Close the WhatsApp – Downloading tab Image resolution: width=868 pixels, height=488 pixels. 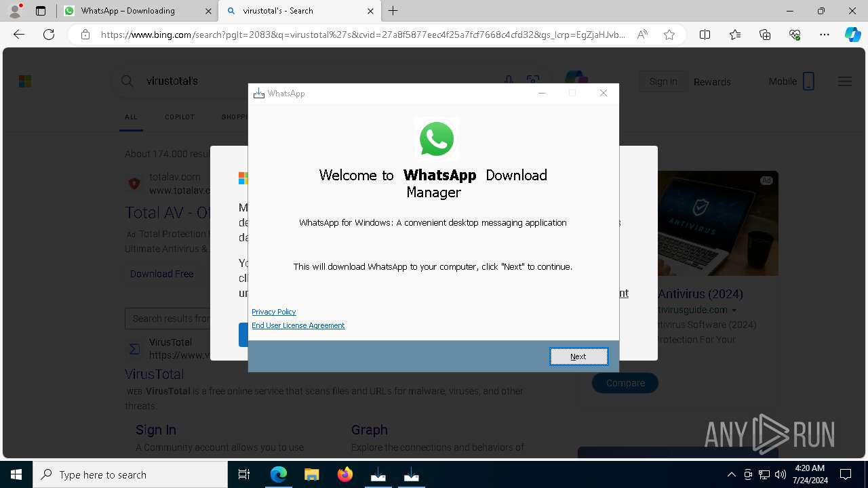click(x=208, y=11)
